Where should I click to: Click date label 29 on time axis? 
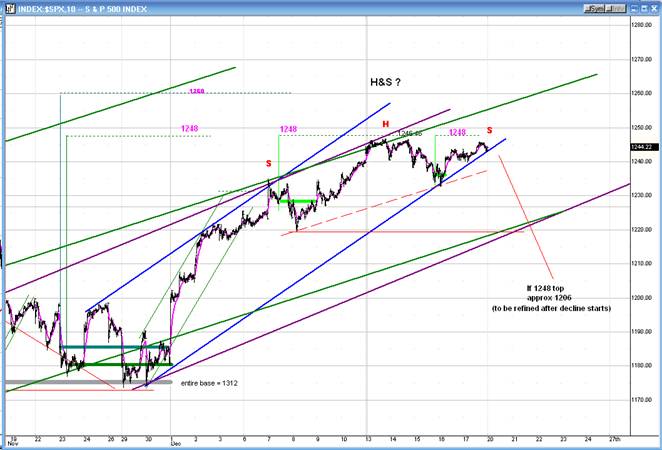pyautogui.click(x=124, y=439)
